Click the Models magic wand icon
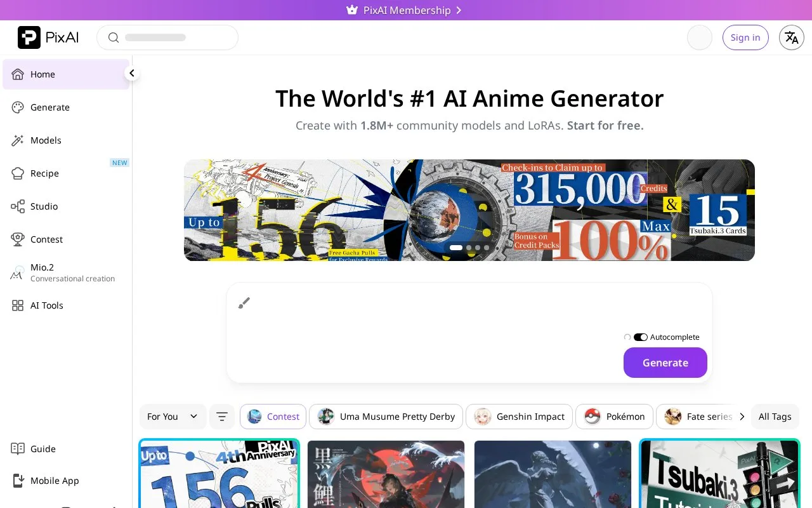This screenshot has height=508, width=812. (x=18, y=140)
